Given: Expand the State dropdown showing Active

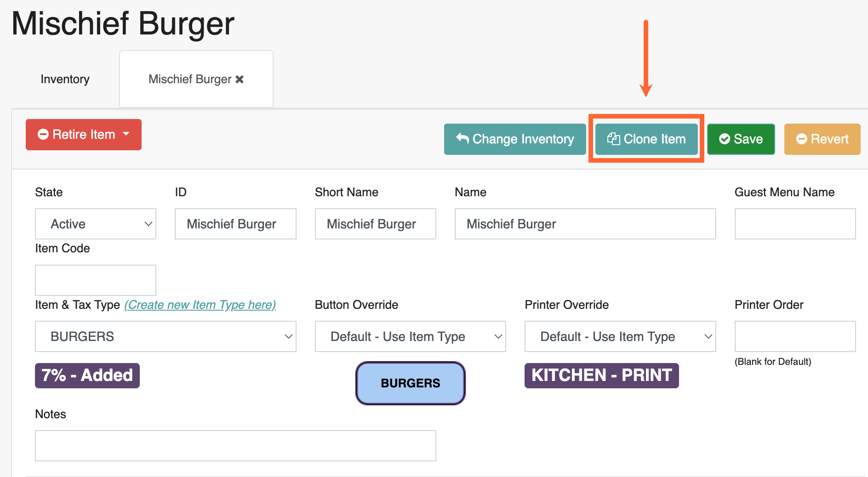Looking at the screenshot, I should point(96,224).
